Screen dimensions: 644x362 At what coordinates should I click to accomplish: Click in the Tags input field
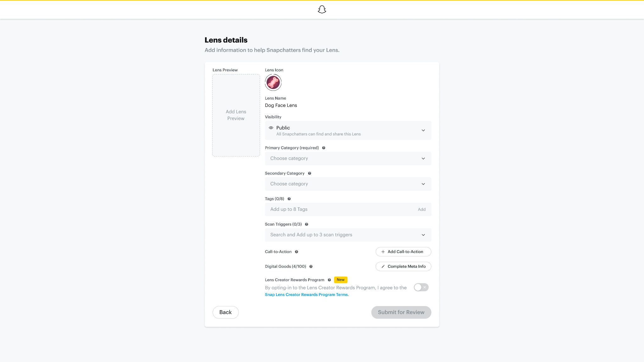(340, 210)
